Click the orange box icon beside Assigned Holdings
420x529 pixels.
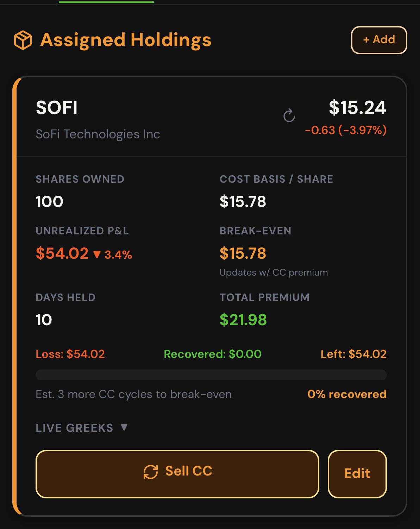tap(23, 40)
